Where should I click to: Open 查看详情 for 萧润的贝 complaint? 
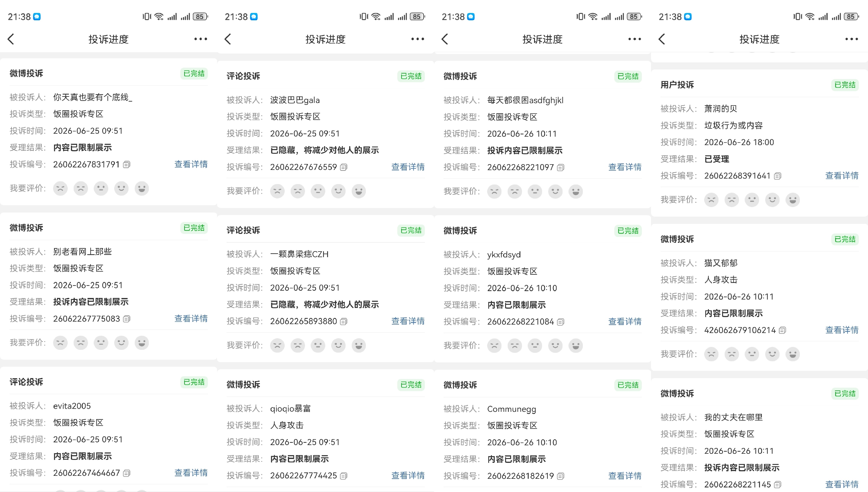(x=842, y=176)
